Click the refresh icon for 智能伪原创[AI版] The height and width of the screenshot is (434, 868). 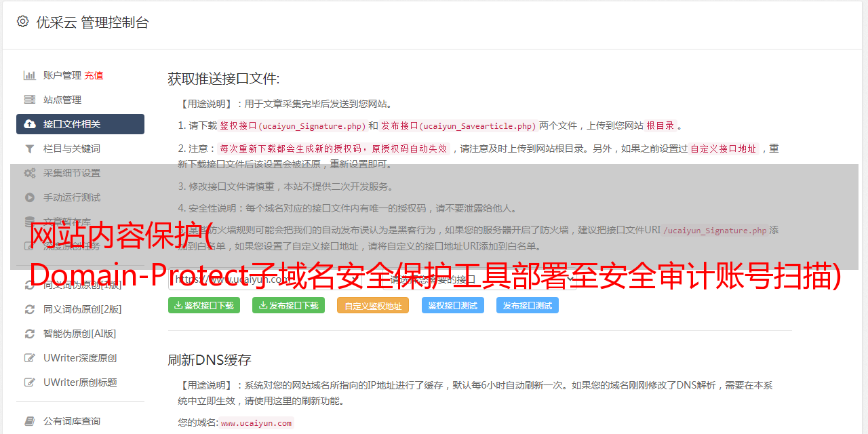pyautogui.click(x=30, y=334)
